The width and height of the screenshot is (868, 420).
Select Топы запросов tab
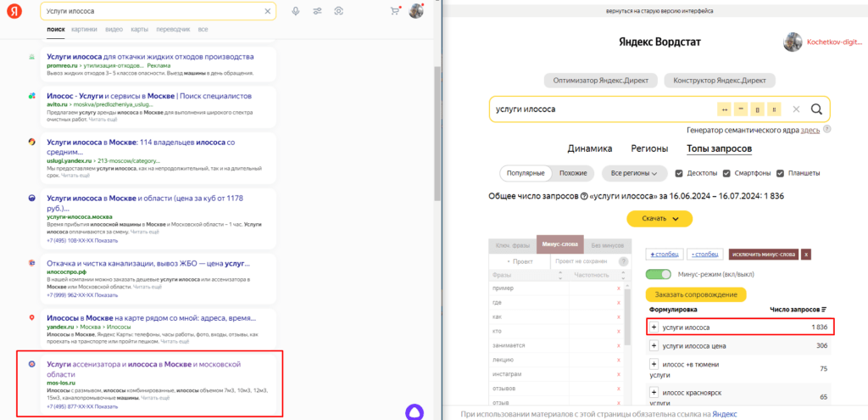(x=719, y=148)
